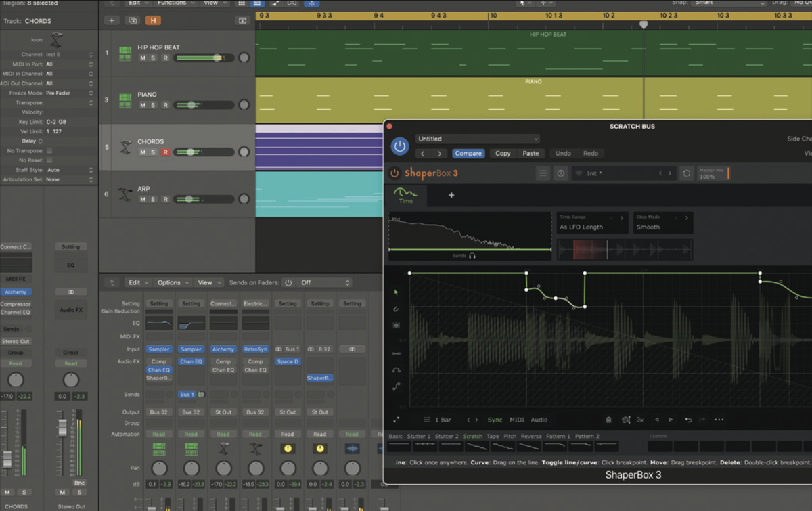812x511 pixels.
Task: Click the Untitled preset name field
Action: 478,138
